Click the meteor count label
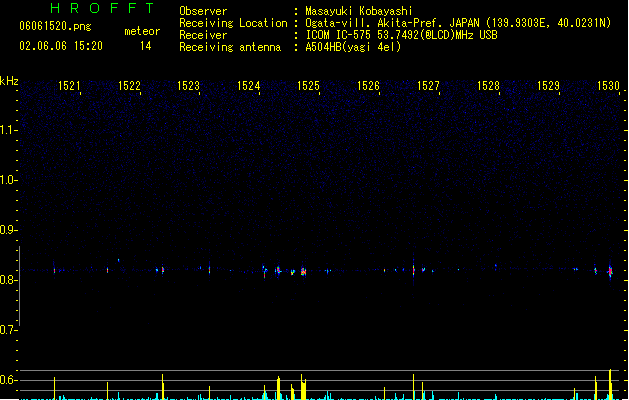 142,31
